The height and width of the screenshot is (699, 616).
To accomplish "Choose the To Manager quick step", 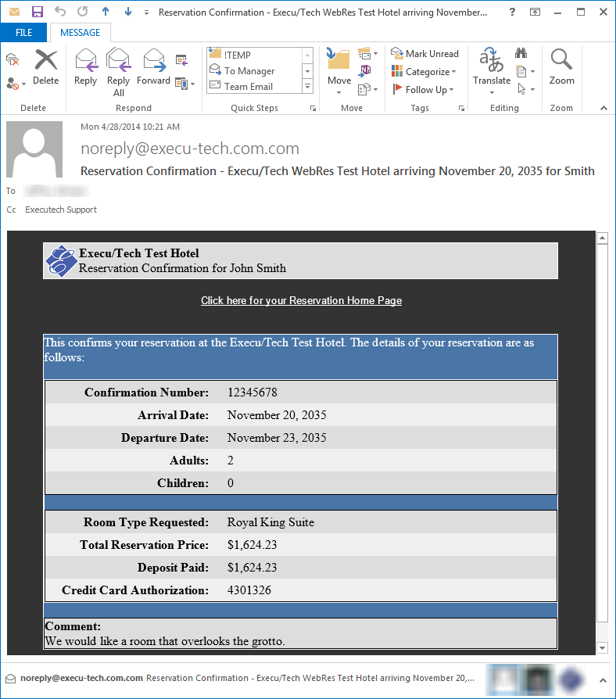I will [255, 71].
